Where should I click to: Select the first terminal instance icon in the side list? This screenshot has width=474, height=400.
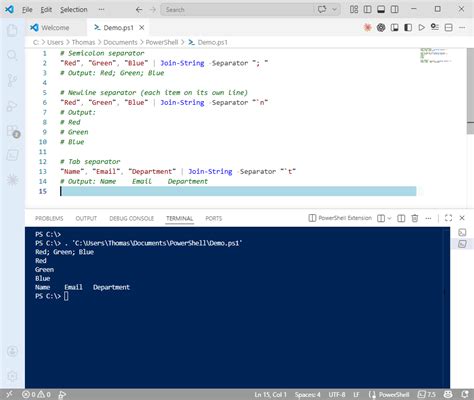coord(462,232)
